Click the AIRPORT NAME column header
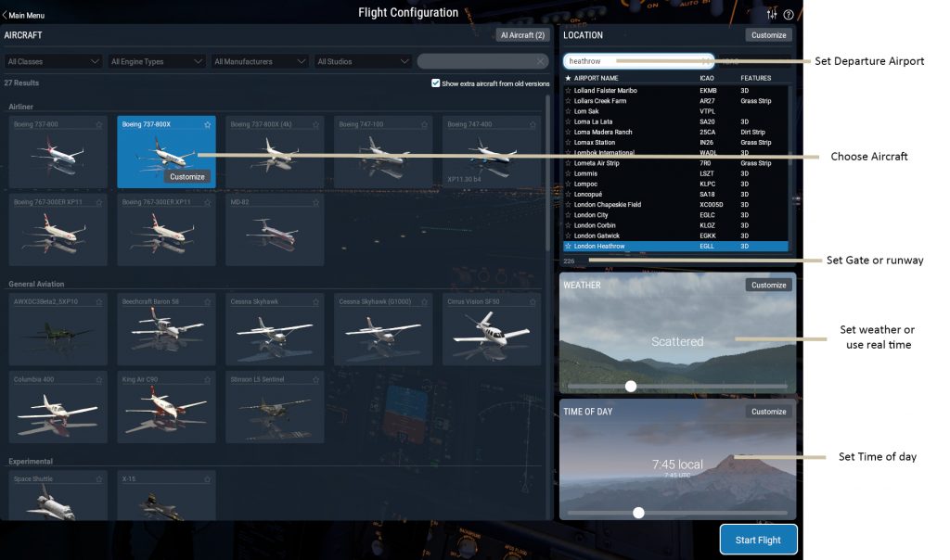 click(x=597, y=78)
